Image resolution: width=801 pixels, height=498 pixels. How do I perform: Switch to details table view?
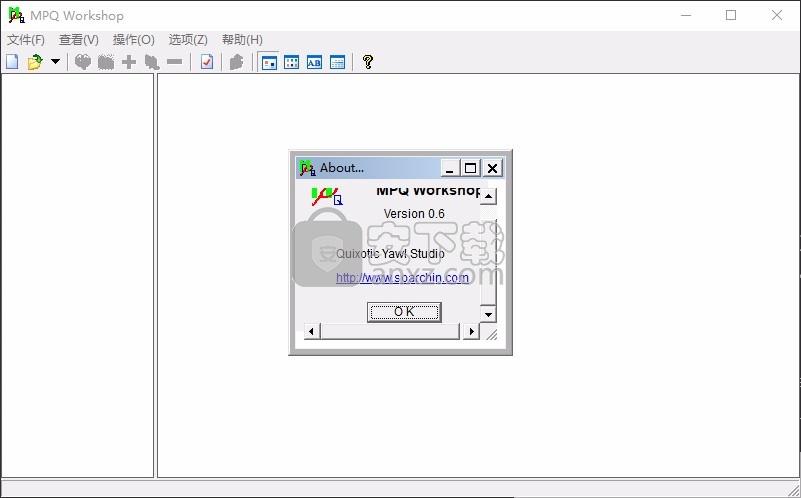coord(337,62)
